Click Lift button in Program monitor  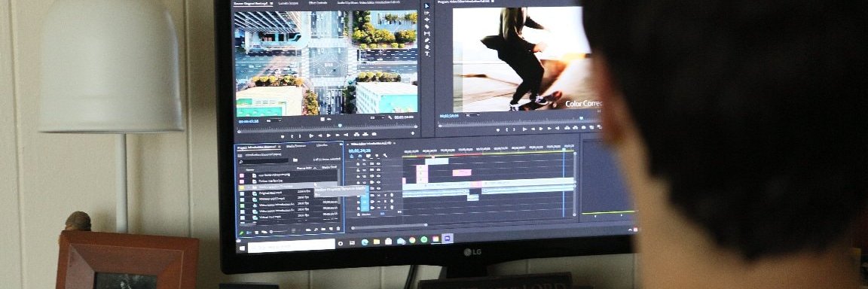tap(567, 128)
